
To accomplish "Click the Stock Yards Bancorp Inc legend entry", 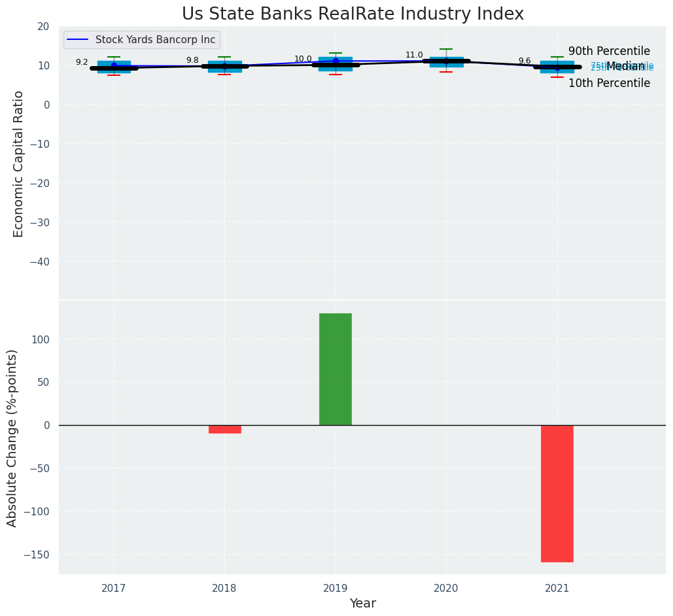I will [155, 40].
